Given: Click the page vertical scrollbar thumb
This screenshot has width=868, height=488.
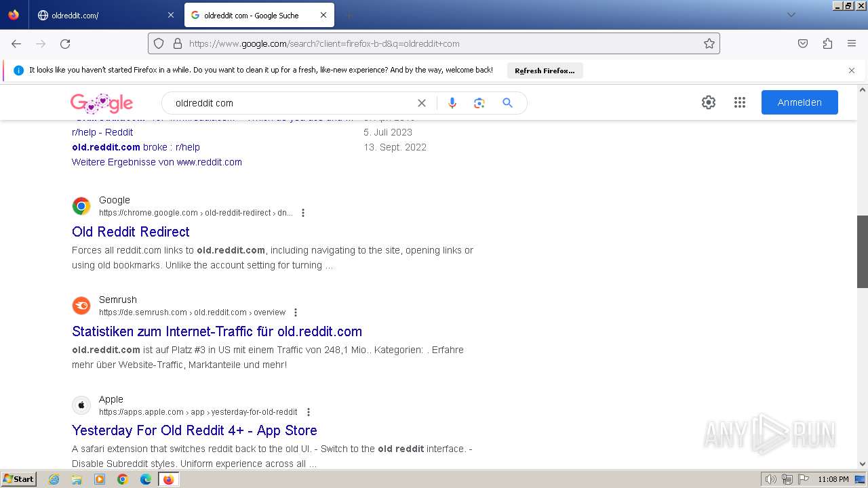Looking at the screenshot, I should (x=863, y=251).
